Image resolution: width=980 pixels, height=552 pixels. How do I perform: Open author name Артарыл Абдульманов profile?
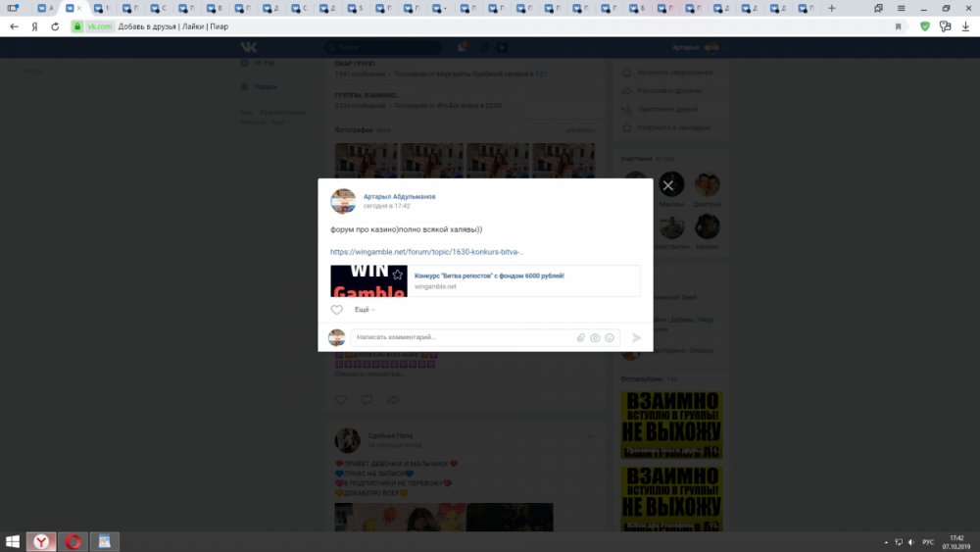click(x=399, y=196)
